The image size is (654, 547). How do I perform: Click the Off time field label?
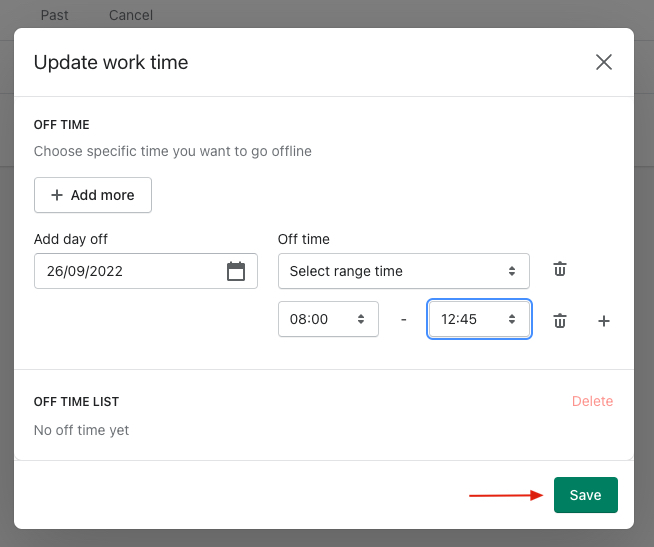pyautogui.click(x=303, y=239)
